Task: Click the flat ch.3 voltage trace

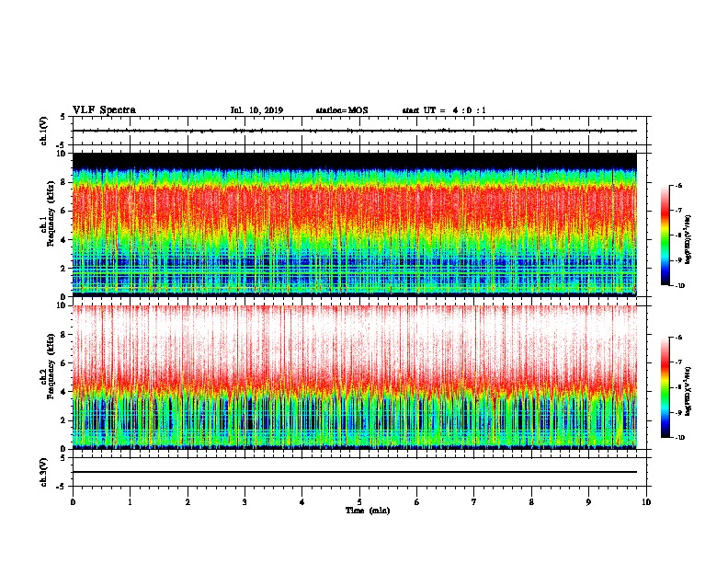Action: pos(354,472)
